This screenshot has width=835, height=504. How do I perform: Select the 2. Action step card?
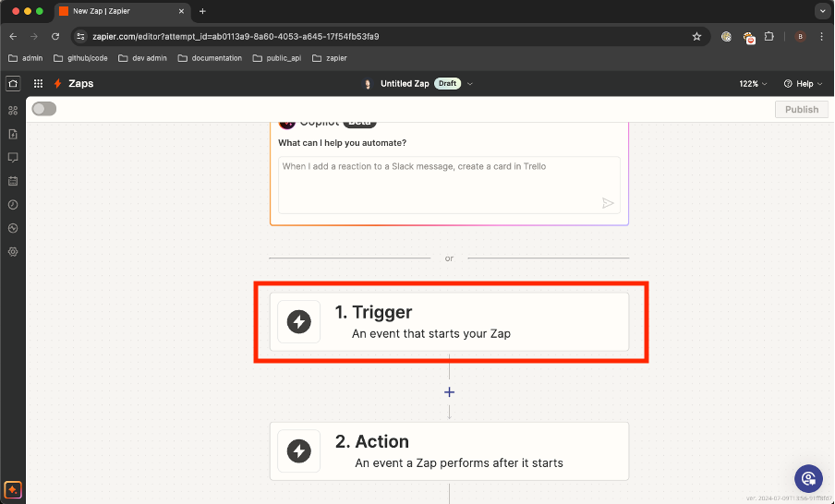449,451
